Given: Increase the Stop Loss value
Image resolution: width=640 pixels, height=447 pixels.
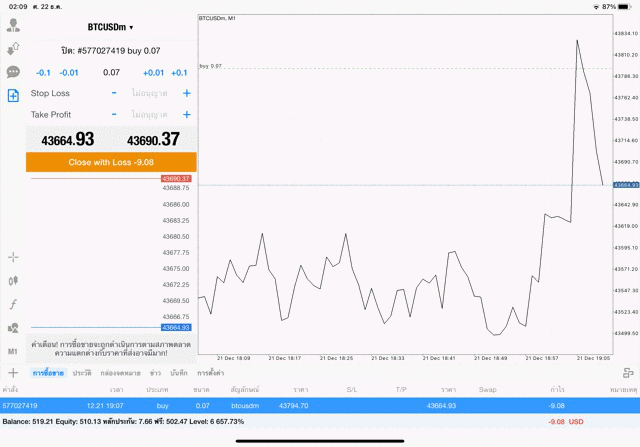Looking at the screenshot, I should tap(186, 93).
